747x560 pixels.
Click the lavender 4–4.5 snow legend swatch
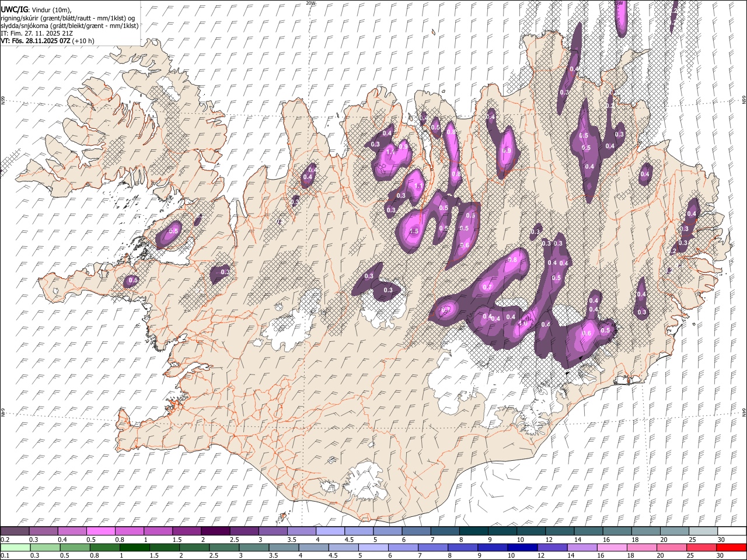330,531
